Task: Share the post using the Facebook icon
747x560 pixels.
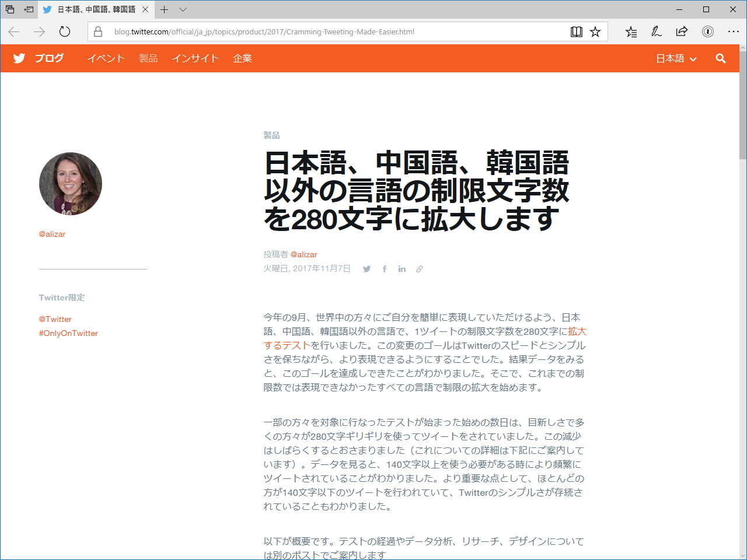Action: [384, 269]
